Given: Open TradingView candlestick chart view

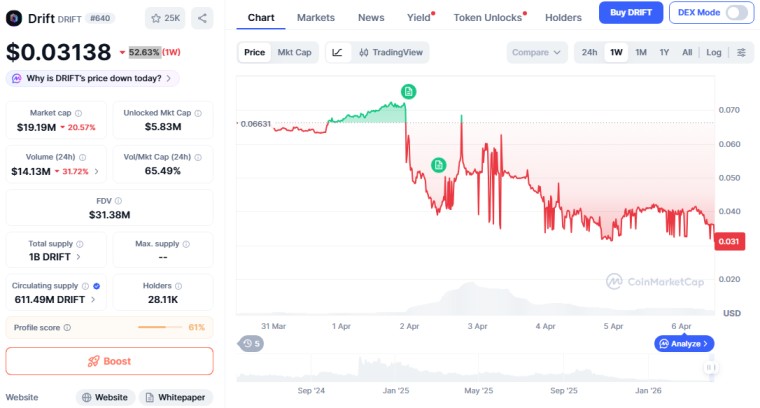Looking at the screenshot, I should (x=390, y=52).
